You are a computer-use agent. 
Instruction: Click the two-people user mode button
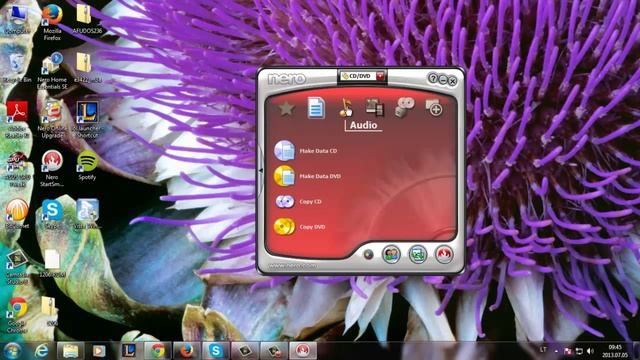pos(391,254)
